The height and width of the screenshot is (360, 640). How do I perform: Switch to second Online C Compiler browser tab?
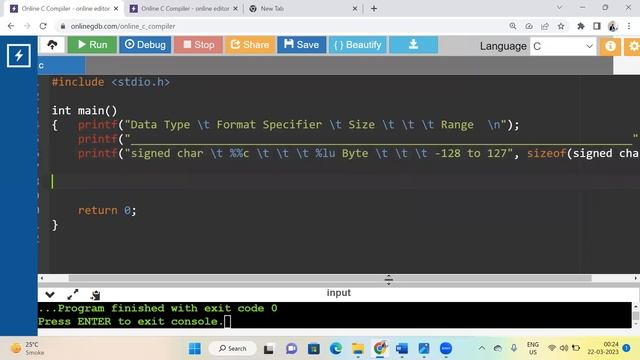[184, 9]
